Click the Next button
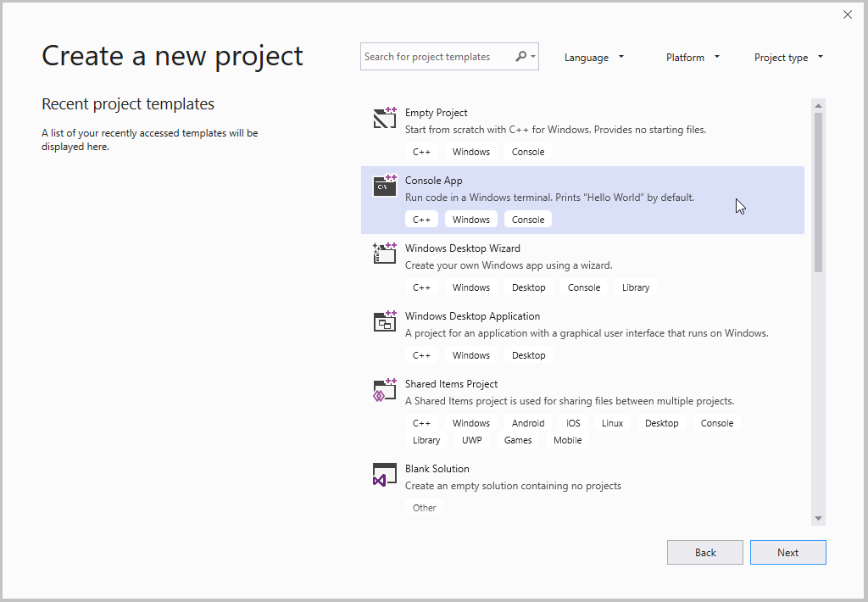Image resolution: width=868 pixels, height=602 pixels. (x=787, y=552)
